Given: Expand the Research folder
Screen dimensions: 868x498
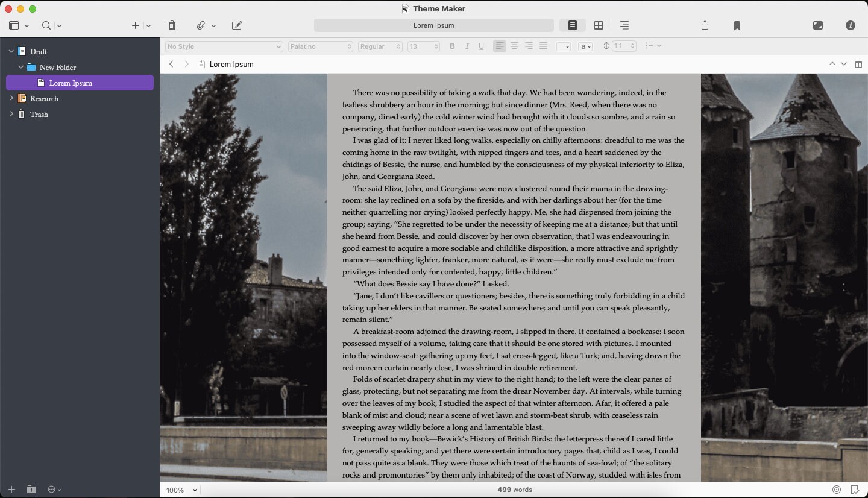Looking at the screenshot, I should [11, 98].
